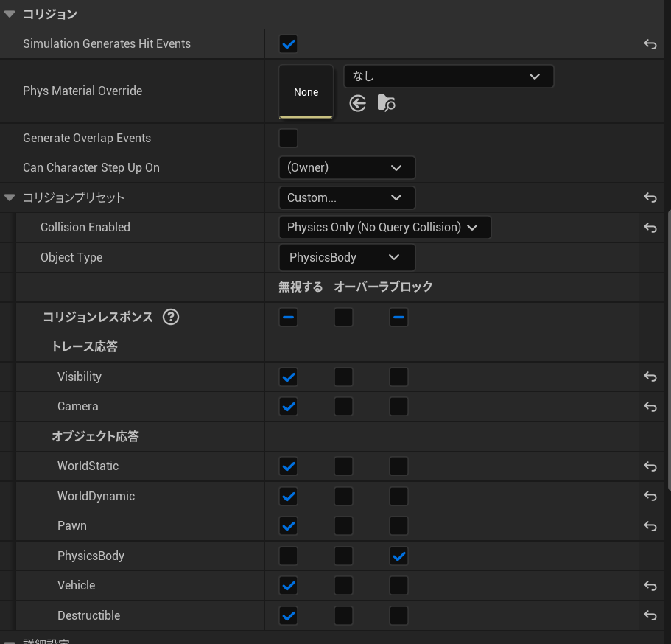Click the details panel vertical scrollbar
The width and height of the screenshot is (671, 644).
pos(669,350)
